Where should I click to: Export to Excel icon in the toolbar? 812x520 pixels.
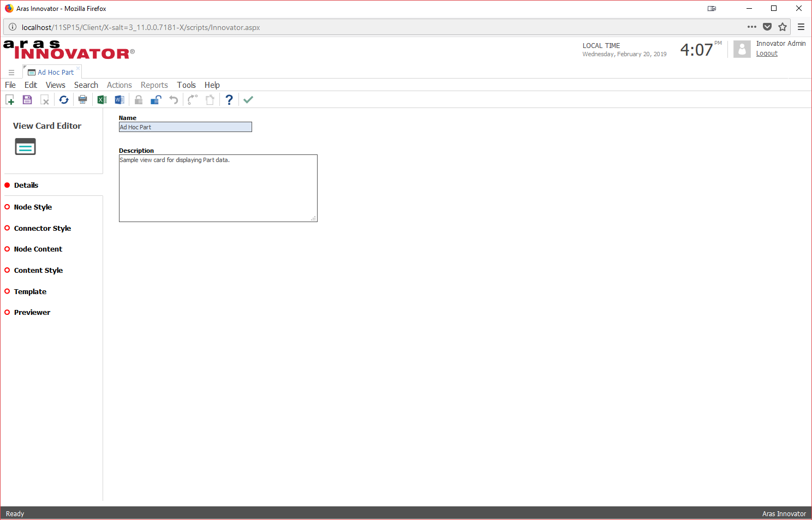click(102, 100)
